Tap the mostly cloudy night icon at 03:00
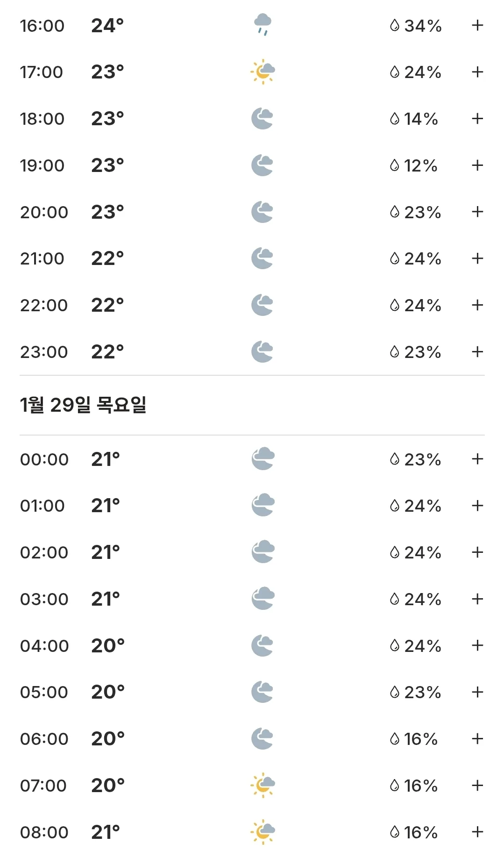This screenshot has height=851, width=504. click(263, 599)
